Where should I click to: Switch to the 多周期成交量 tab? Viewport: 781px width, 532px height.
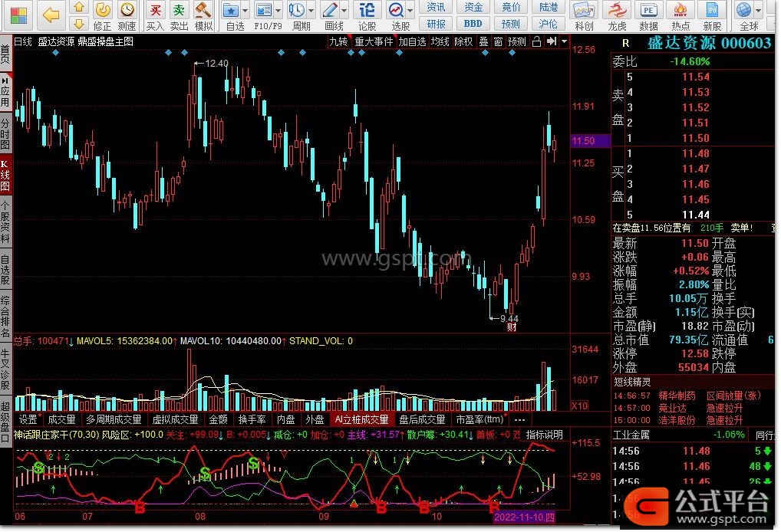[114, 419]
